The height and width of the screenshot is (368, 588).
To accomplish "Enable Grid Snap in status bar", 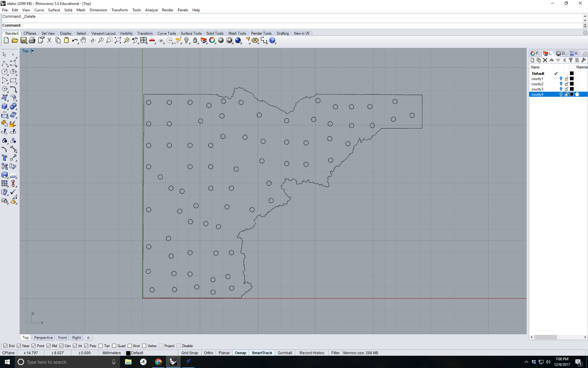I will 190,352.
